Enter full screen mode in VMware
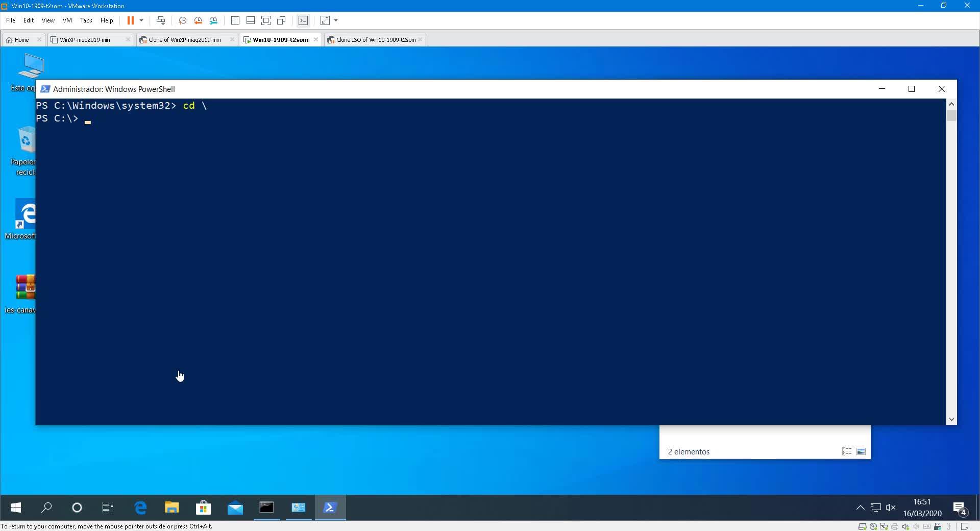This screenshot has height=531, width=980. point(266,20)
